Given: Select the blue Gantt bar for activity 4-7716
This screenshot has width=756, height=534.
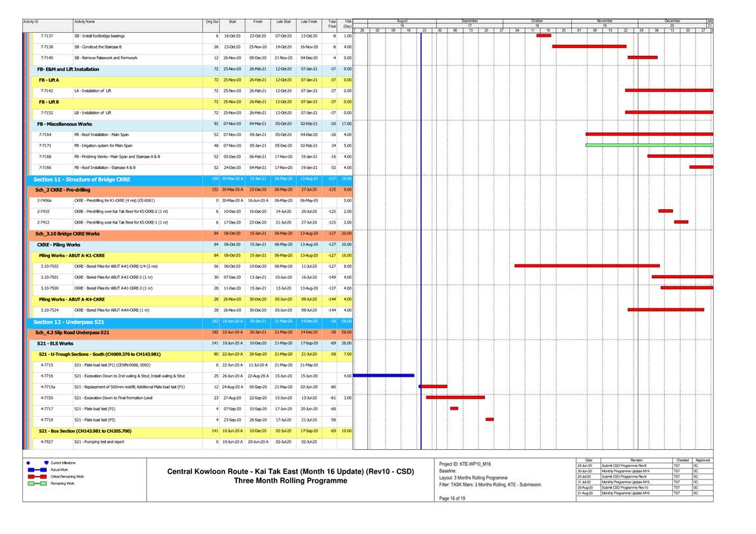Looking at the screenshot, I should [x=384, y=376].
